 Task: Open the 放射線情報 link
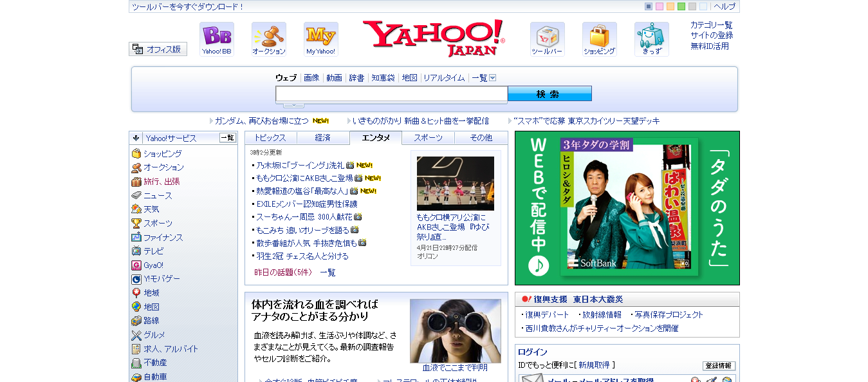(602, 315)
